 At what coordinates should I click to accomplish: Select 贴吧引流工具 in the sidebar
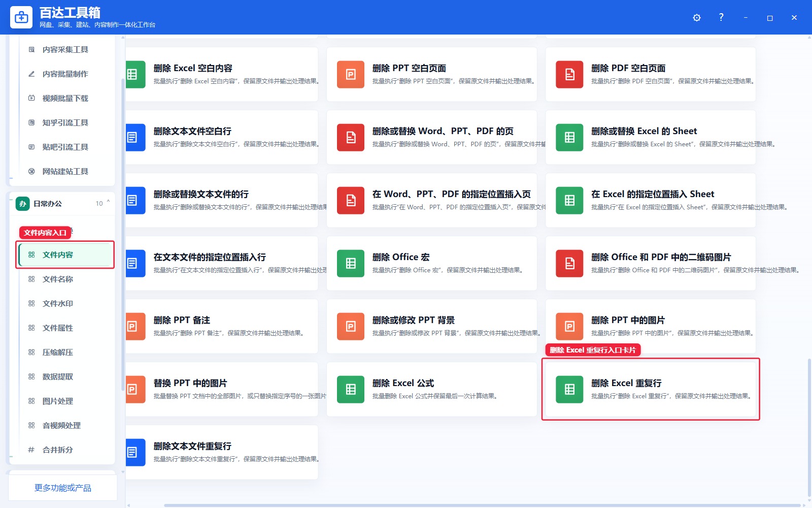pos(65,147)
